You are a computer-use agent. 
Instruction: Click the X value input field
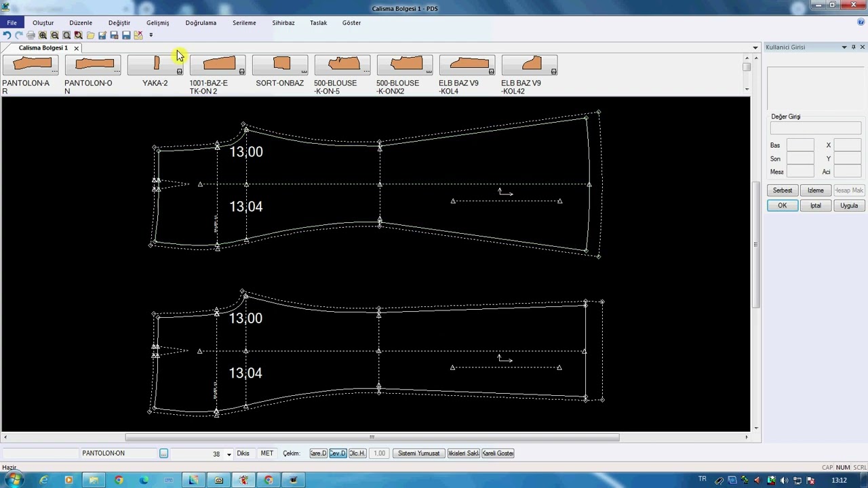coord(848,145)
